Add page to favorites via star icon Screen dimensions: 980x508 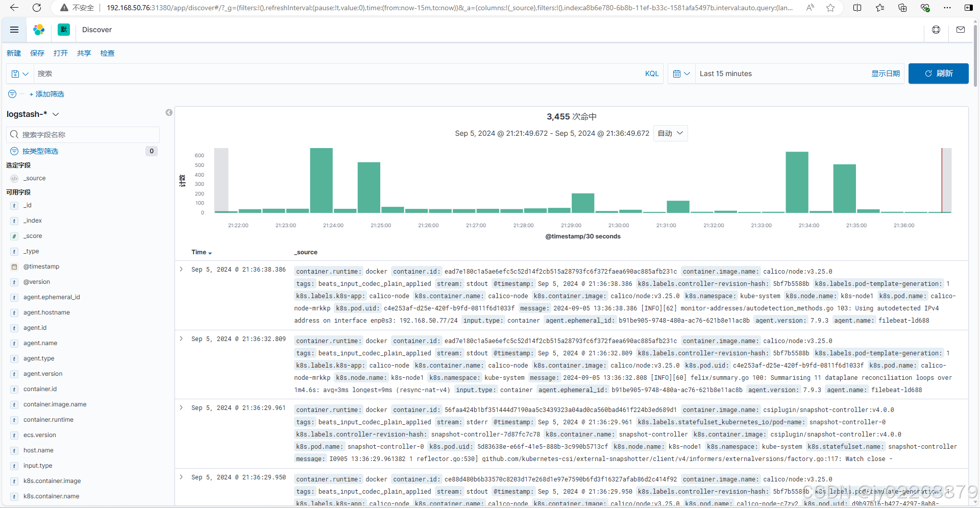830,8
